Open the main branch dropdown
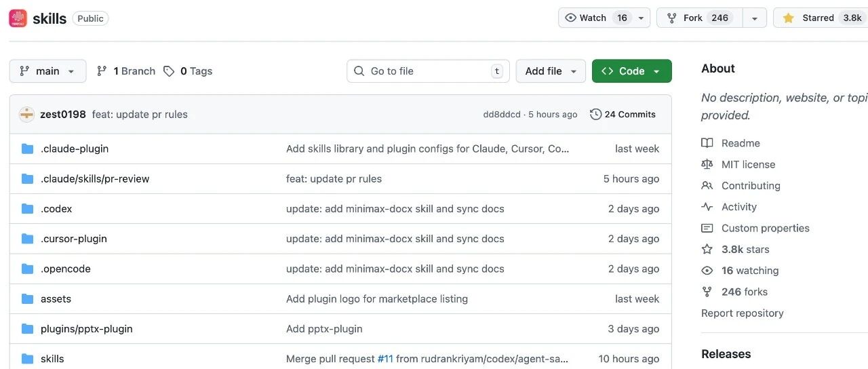868x369 pixels. pyautogui.click(x=47, y=71)
